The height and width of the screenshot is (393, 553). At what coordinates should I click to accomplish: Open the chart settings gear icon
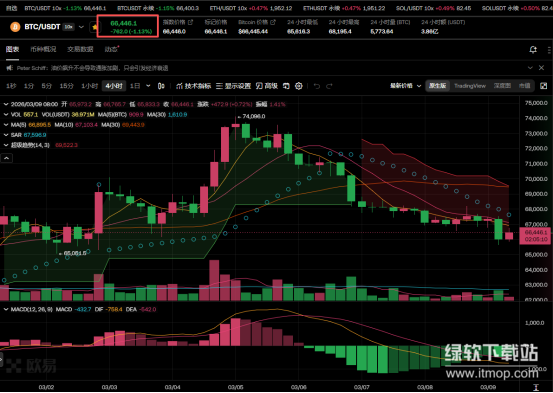tap(299, 86)
